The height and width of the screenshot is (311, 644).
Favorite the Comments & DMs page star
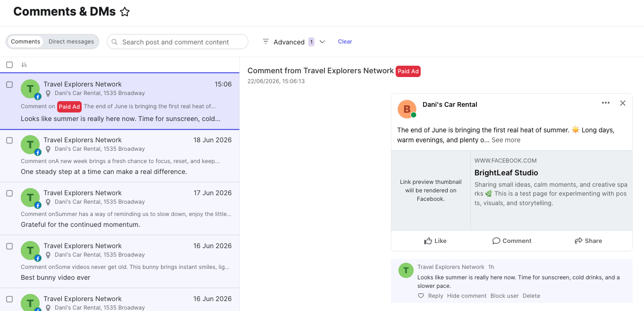pyautogui.click(x=125, y=12)
